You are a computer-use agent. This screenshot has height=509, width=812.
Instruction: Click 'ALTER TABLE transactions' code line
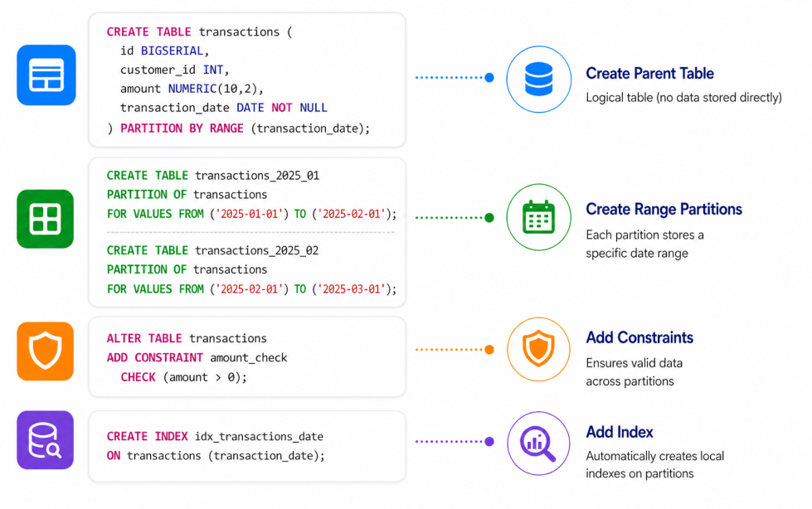tap(187, 339)
